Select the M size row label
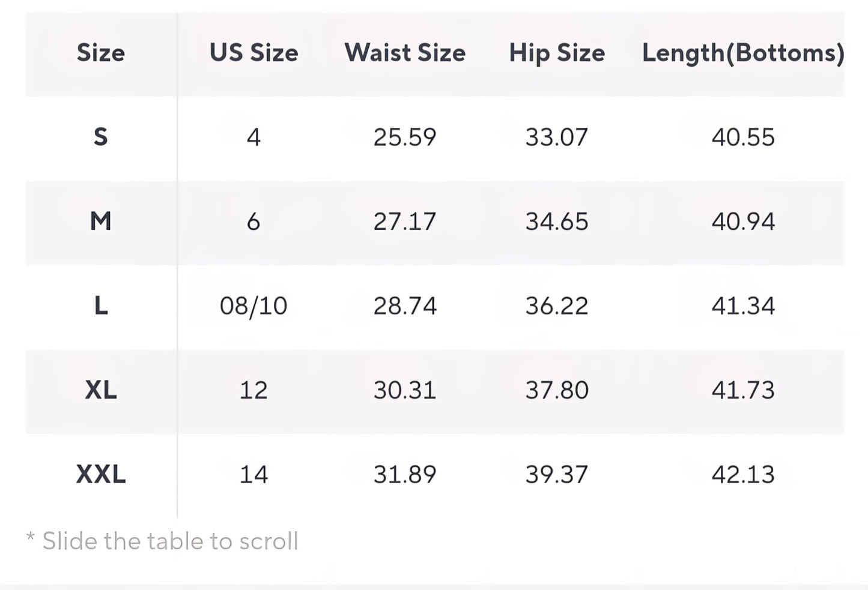Image resolution: width=868 pixels, height=590 pixels. 101,221
